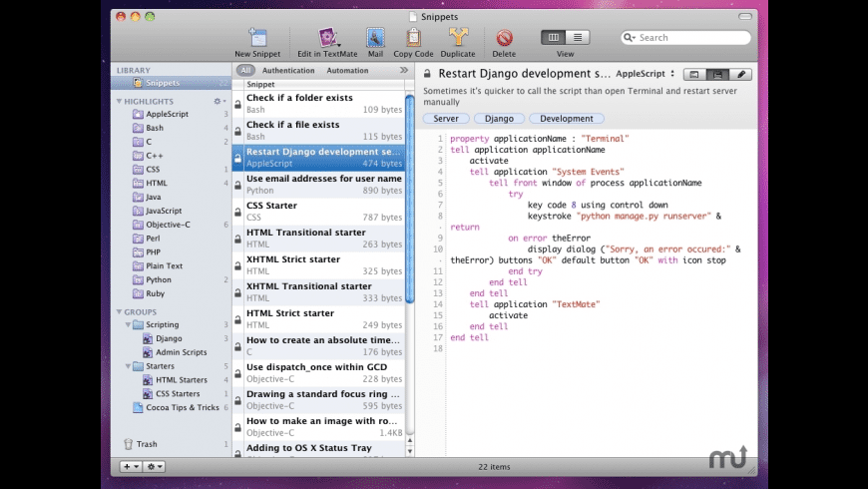The image size is (868, 489).
Task: Click the scroll down arrow in snippet list
Action: click(410, 452)
